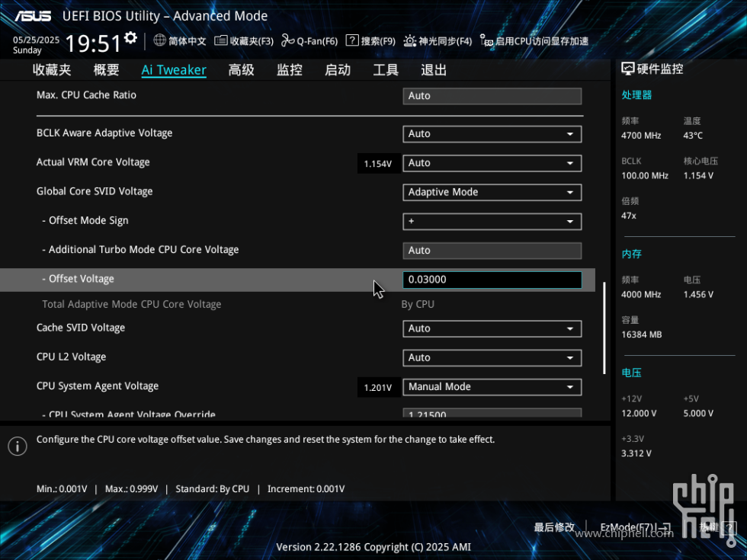This screenshot has width=747, height=560.
Task: Open Cache SVID Voltage dropdown
Action: pos(492,328)
